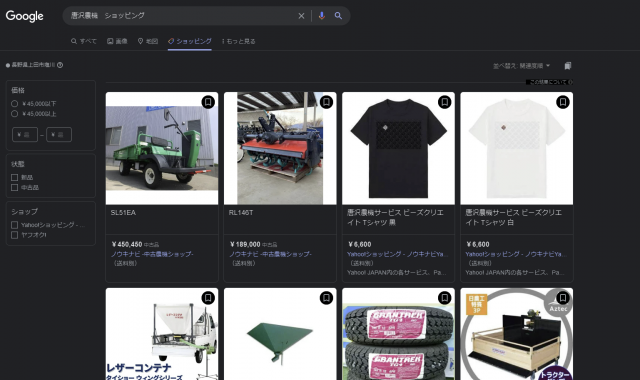
Task: Click the magnifier search icon in search bar
Action: pyautogui.click(x=338, y=16)
